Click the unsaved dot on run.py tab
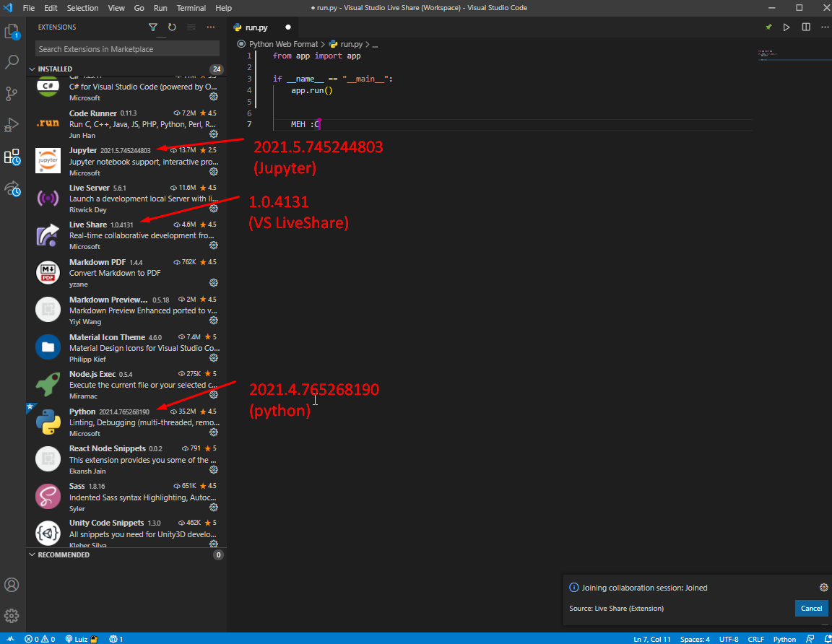This screenshot has width=832, height=644. click(288, 27)
